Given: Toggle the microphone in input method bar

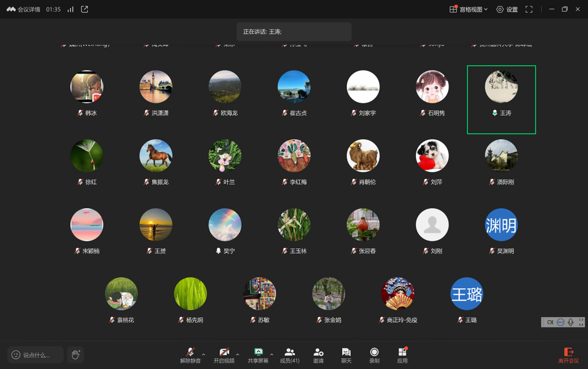Looking at the screenshot, I should [x=570, y=322].
